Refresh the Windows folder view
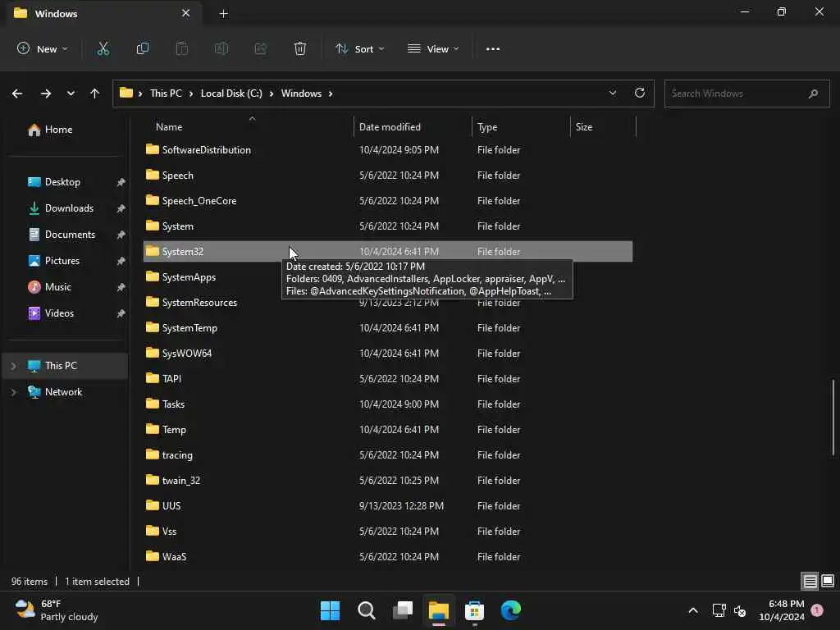Image resolution: width=840 pixels, height=630 pixels. 640,93
